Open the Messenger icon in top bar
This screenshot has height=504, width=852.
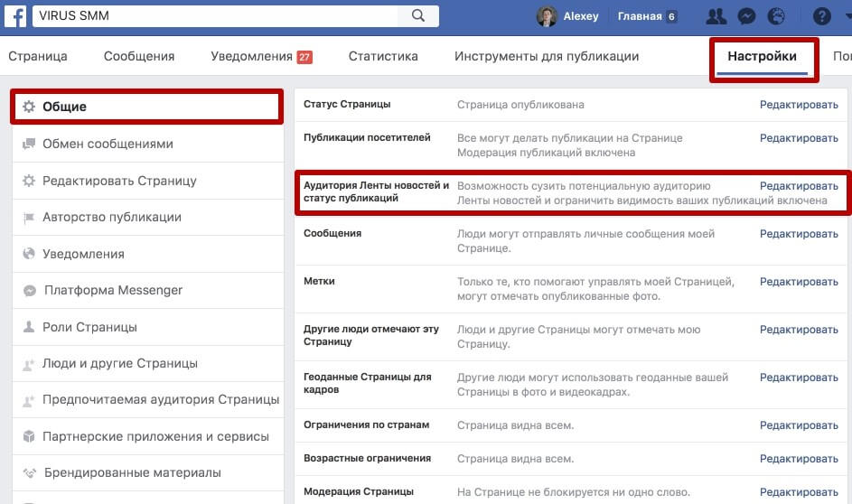click(x=746, y=16)
